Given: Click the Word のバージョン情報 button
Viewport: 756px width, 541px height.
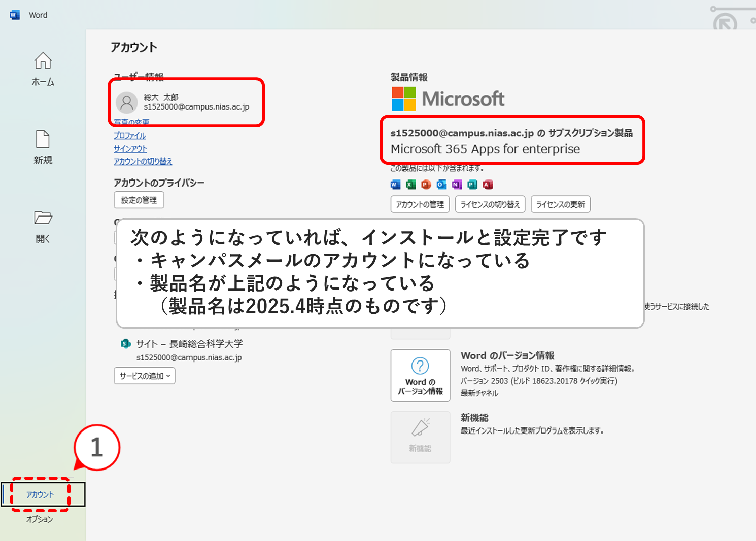Looking at the screenshot, I should tap(420, 375).
